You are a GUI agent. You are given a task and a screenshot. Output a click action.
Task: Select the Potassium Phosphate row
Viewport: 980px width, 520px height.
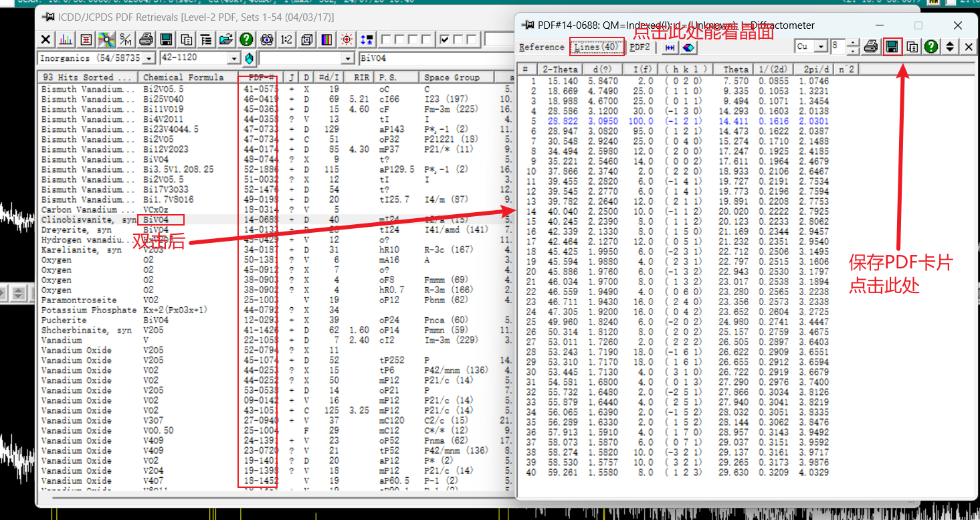pos(276,310)
